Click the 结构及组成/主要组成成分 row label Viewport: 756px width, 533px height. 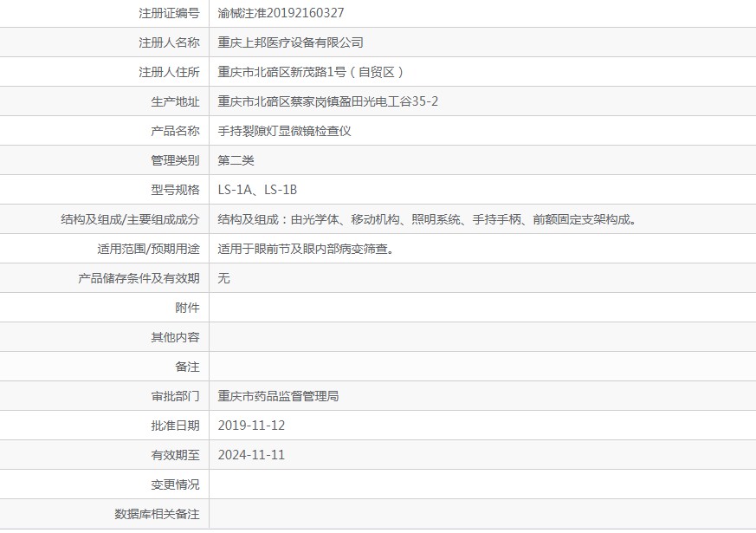(x=130, y=219)
